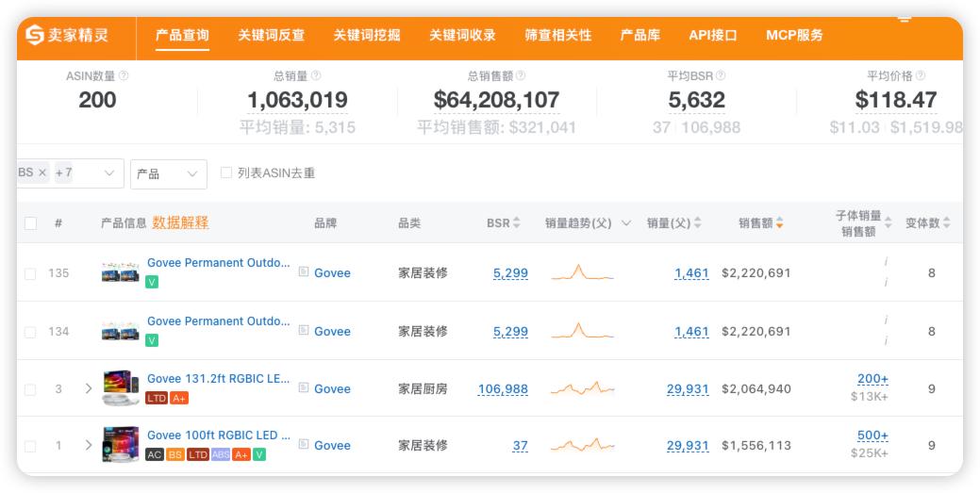Click BSR value 37
This screenshot has width=980, height=493.
[520, 446]
